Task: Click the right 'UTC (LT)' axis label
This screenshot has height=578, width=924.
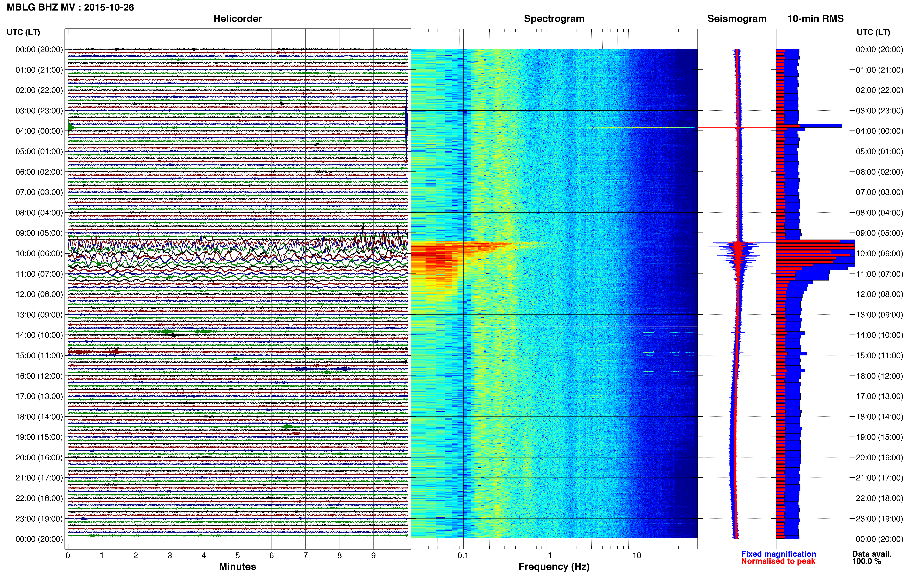Action: tap(873, 32)
